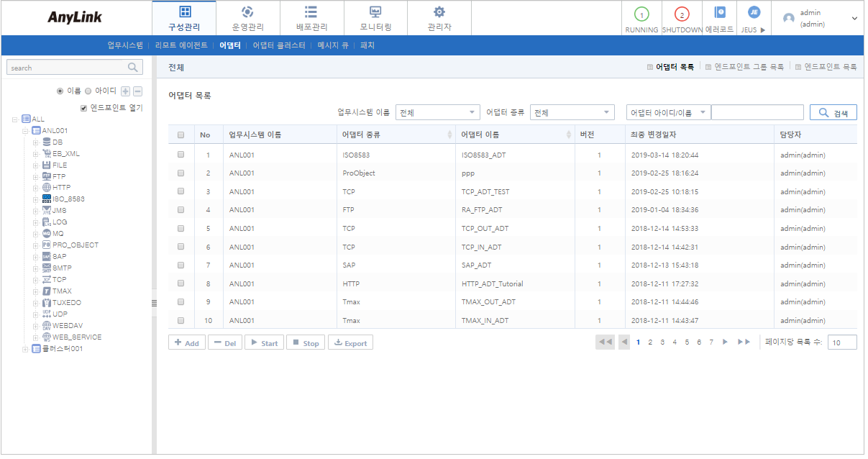
Task: Jump to page 5 in pagination
Action: coord(685,342)
